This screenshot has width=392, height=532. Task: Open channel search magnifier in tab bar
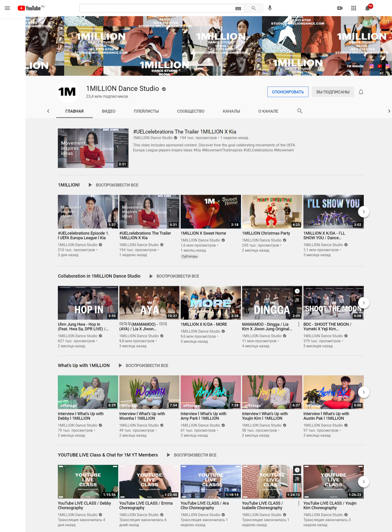[x=300, y=111]
